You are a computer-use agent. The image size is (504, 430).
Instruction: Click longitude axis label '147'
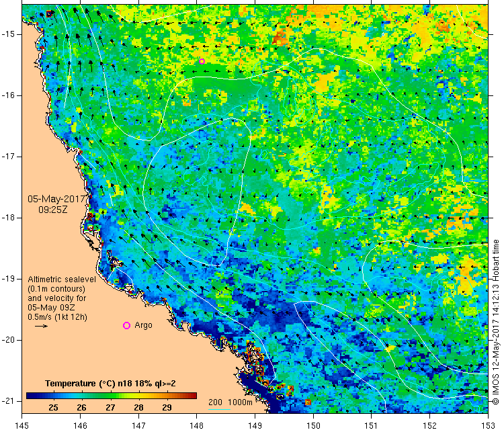pyautogui.click(x=138, y=425)
